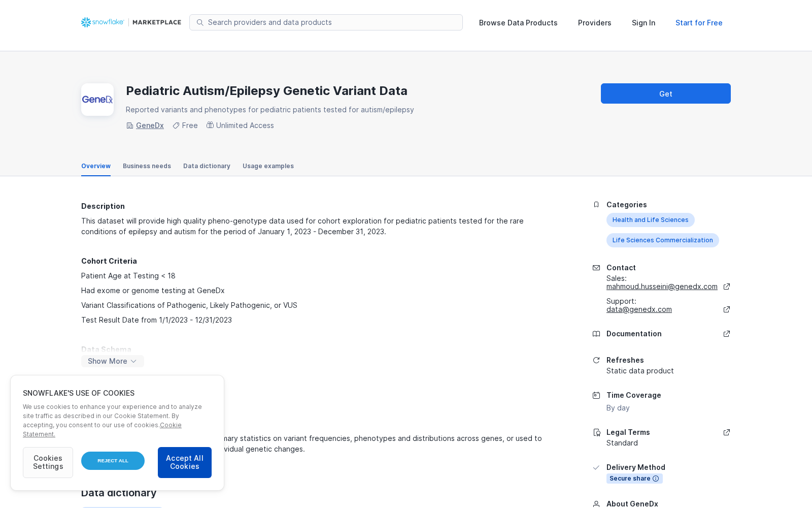Viewport: 812px width, 508px height.
Task: Click mahmoud.husseini@genedx.com email link
Action: (662, 287)
